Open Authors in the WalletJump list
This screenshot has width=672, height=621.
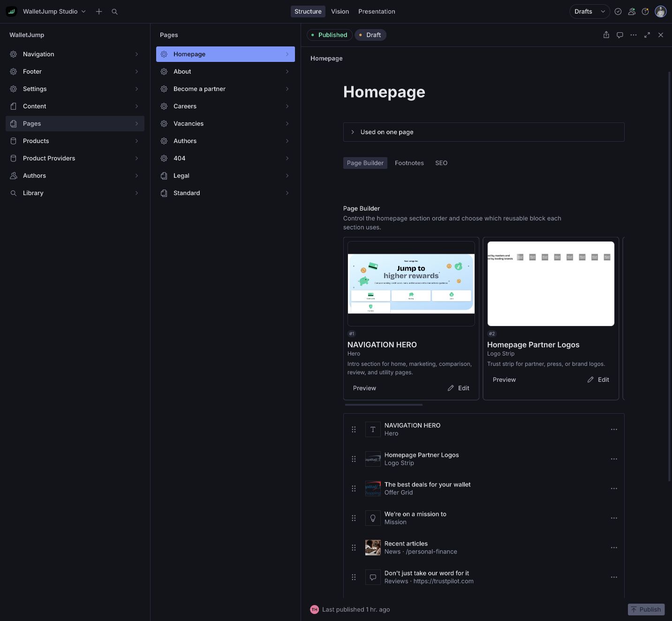click(75, 175)
